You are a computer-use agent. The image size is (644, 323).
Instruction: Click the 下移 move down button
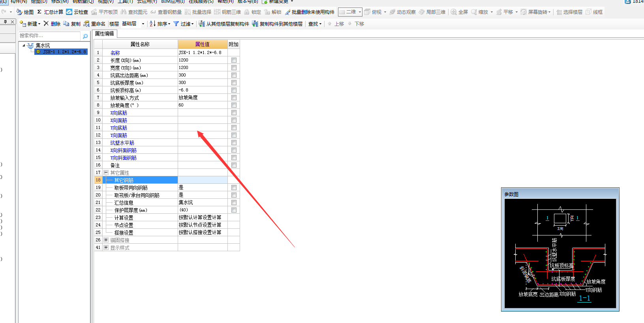pyautogui.click(x=356, y=24)
